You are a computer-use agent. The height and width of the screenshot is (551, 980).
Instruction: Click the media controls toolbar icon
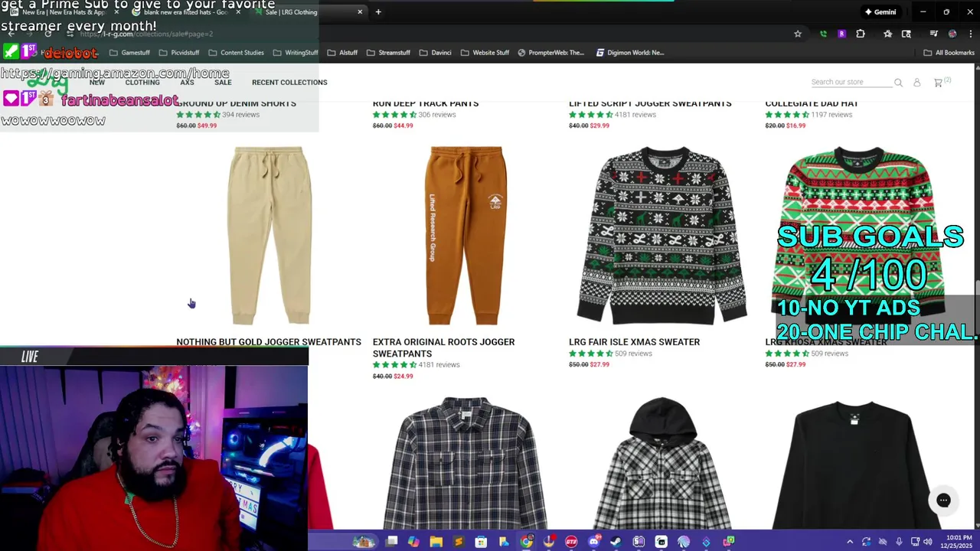tap(933, 34)
